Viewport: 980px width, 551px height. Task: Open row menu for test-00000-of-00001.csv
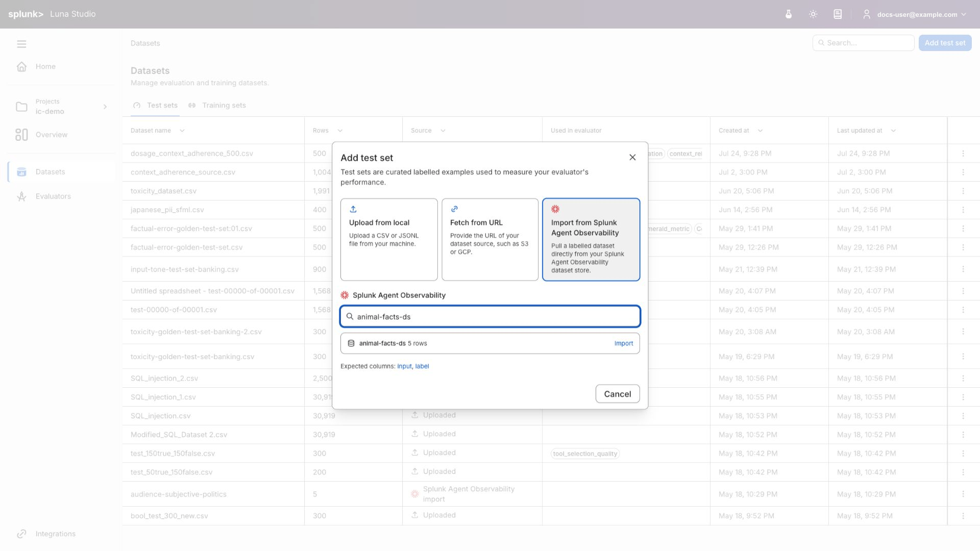tap(963, 310)
